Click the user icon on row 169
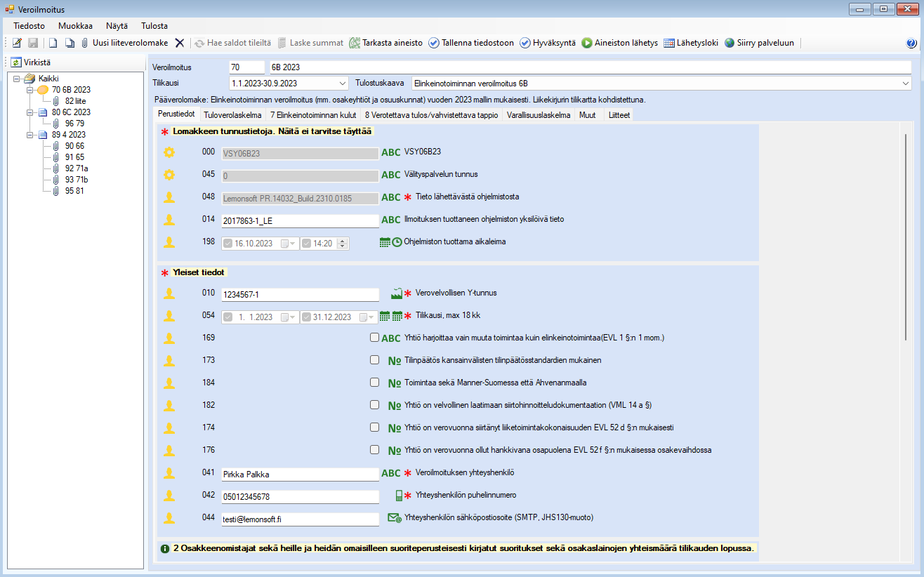Viewport: 924px width, 577px height. tap(169, 338)
